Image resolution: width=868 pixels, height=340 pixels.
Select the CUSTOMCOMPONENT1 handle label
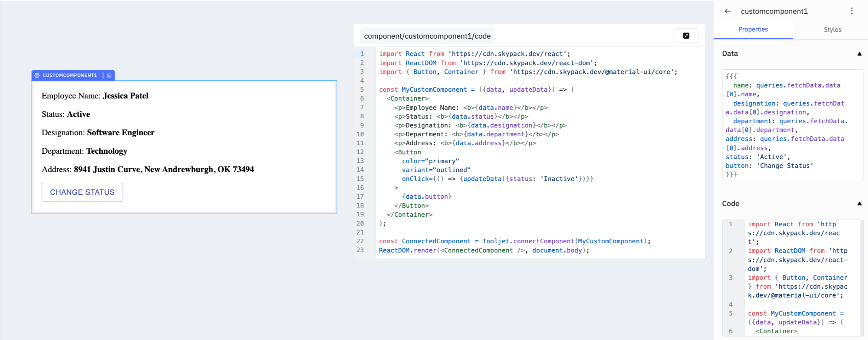pyautogui.click(x=70, y=75)
